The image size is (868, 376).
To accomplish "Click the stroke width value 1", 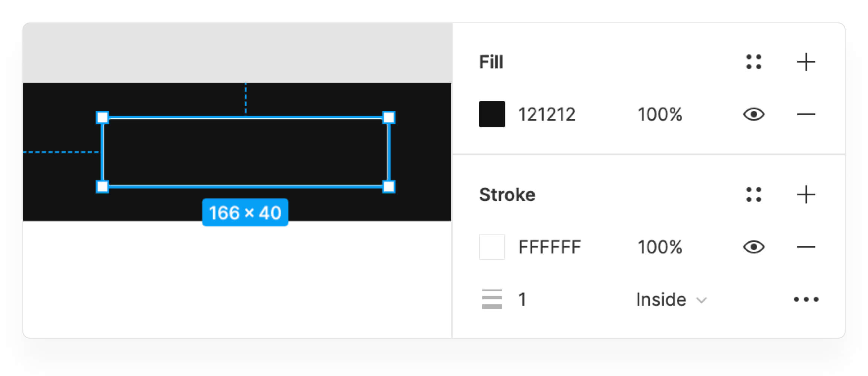I will click(522, 299).
